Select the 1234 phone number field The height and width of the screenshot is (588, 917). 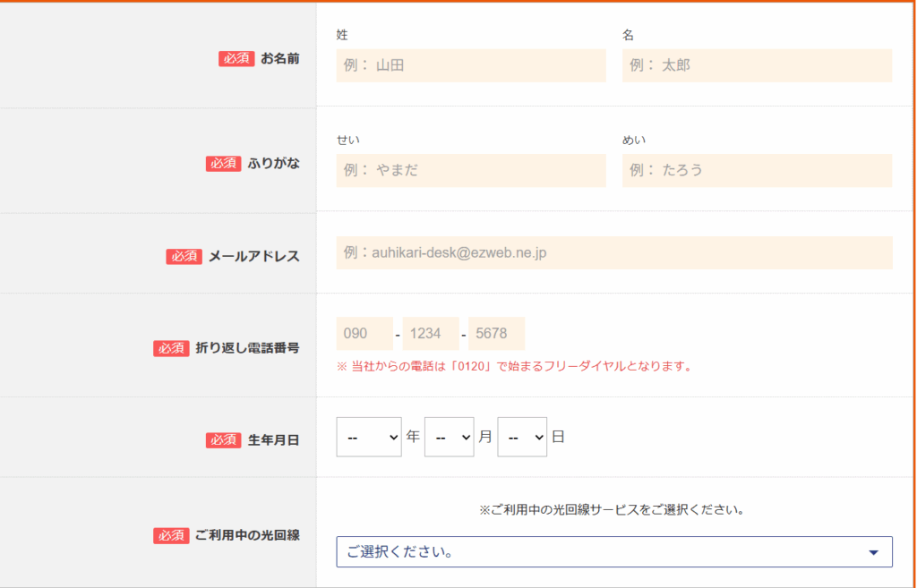coord(431,334)
